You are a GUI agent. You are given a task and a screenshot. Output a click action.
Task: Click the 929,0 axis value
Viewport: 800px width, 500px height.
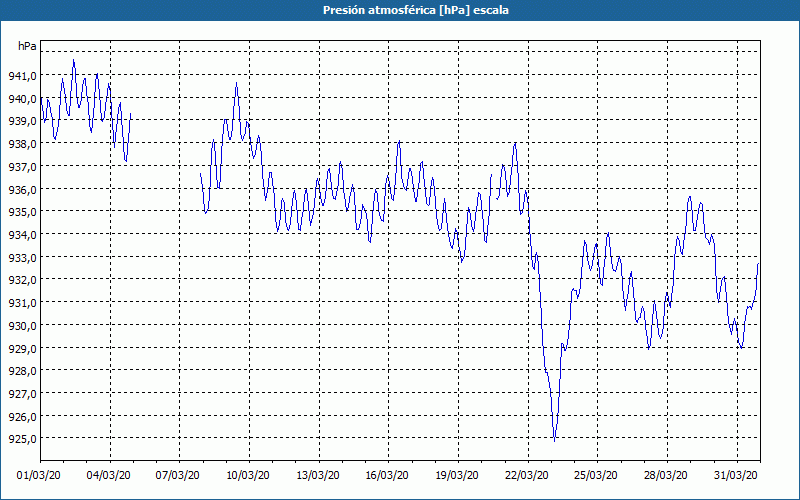pos(22,348)
